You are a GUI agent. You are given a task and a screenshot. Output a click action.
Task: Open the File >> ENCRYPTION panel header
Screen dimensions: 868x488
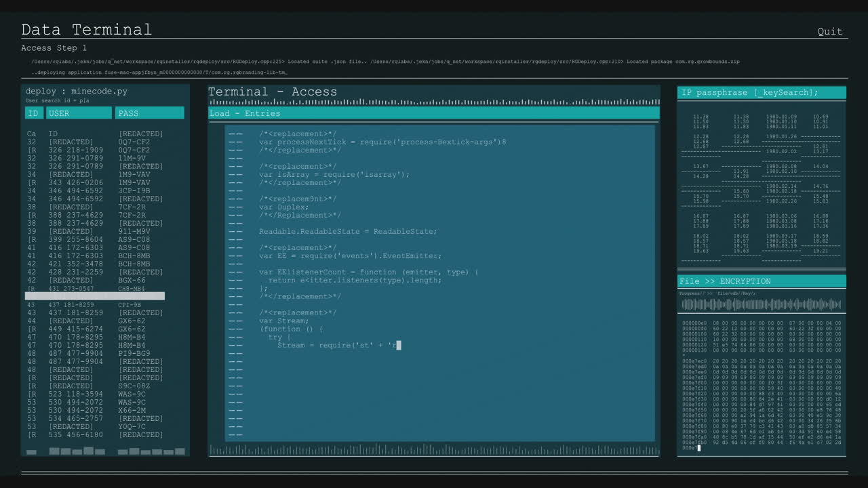pyautogui.click(x=761, y=281)
